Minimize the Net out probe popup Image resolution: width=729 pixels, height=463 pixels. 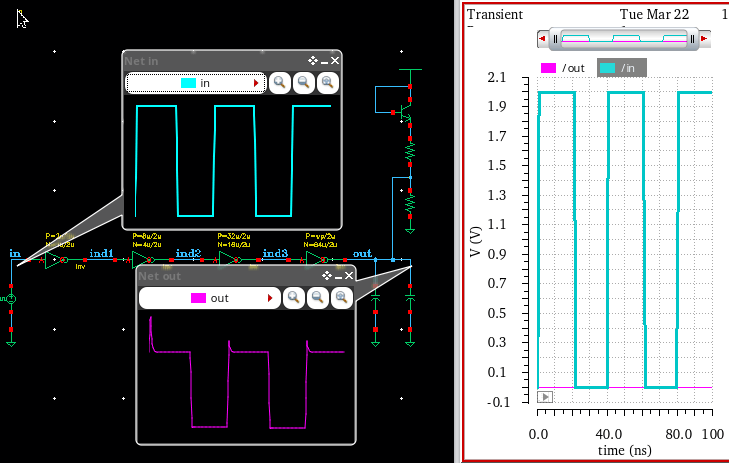(x=338, y=277)
